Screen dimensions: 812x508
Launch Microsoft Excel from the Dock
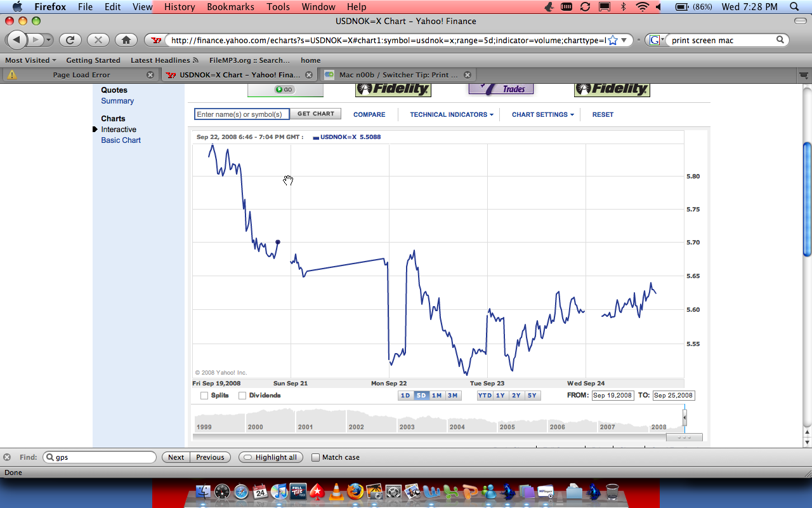(x=451, y=491)
